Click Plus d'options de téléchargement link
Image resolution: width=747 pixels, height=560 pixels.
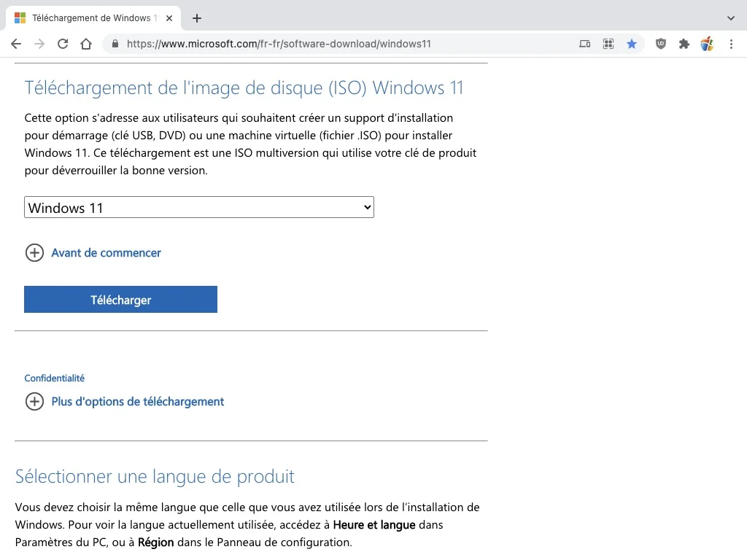138,402
